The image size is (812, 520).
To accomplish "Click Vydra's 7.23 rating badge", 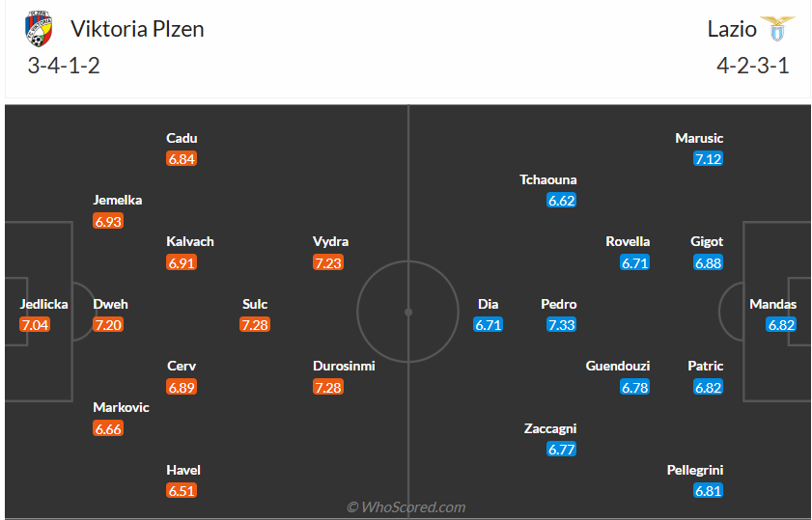I will pyautogui.click(x=328, y=262).
